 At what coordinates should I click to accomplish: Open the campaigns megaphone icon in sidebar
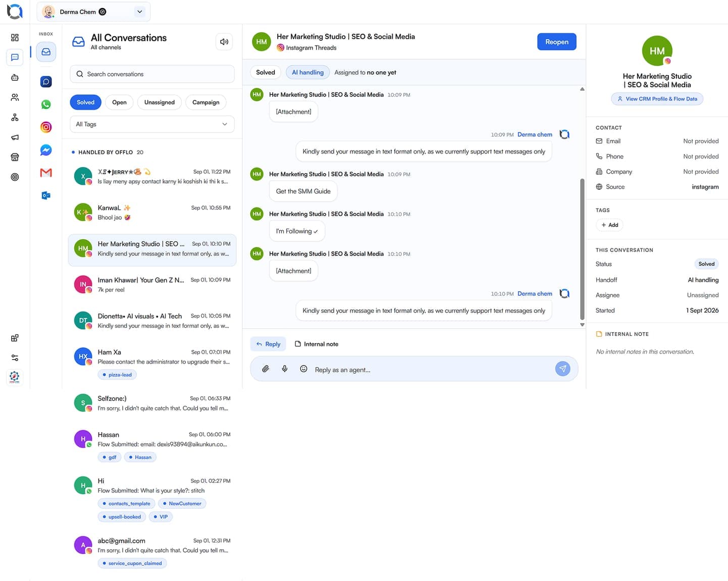(15, 137)
